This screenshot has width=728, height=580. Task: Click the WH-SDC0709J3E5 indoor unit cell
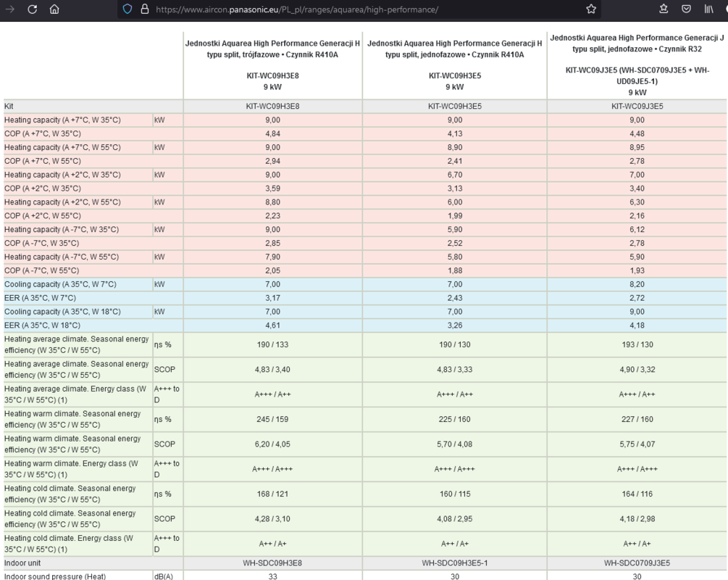click(637, 563)
